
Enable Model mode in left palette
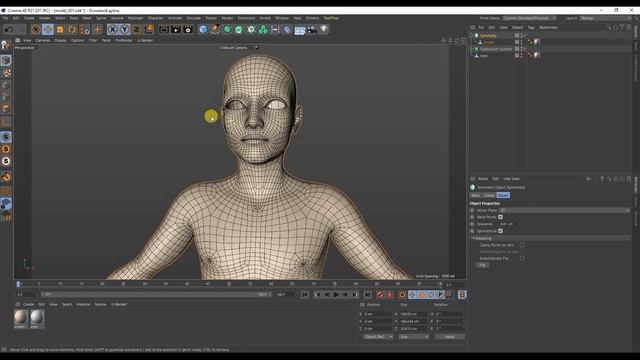6,60
